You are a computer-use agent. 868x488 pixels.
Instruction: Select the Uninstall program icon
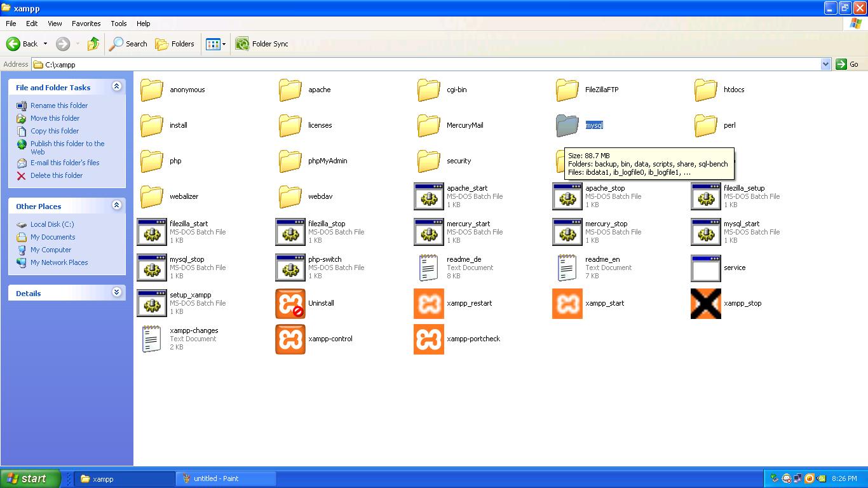[x=290, y=304]
